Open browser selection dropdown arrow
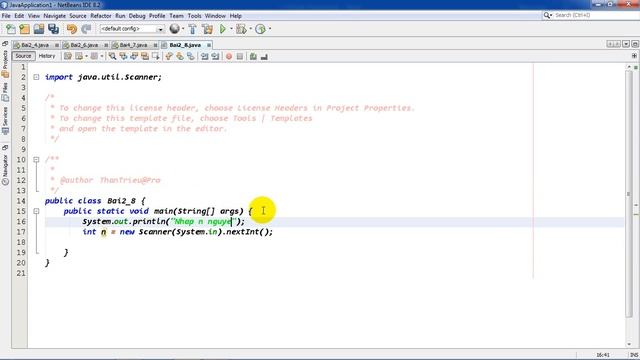This screenshot has width=640, height=360. (x=183, y=29)
